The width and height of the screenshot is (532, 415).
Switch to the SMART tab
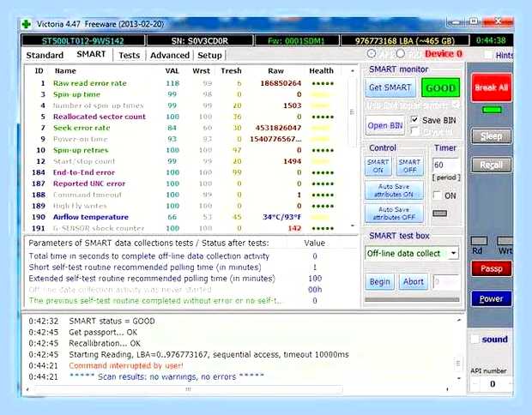(91, 54)
